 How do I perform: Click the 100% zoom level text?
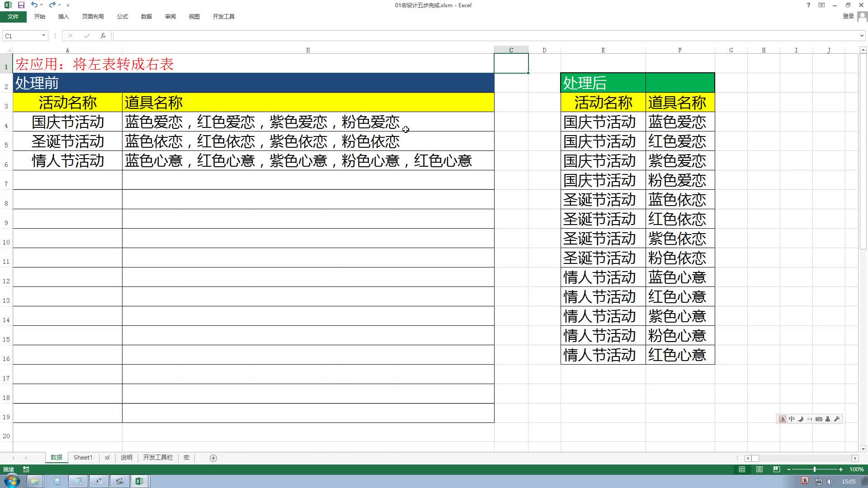coord(856,469)
